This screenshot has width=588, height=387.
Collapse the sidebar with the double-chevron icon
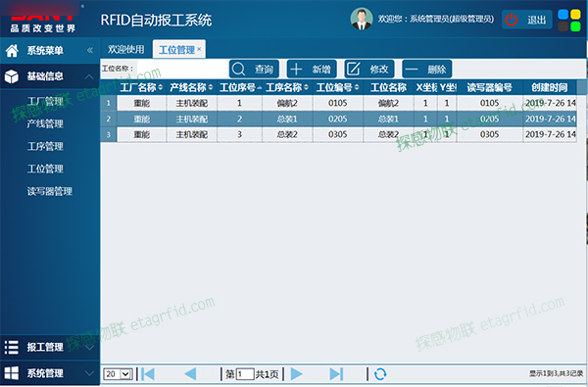pos(90,50)
